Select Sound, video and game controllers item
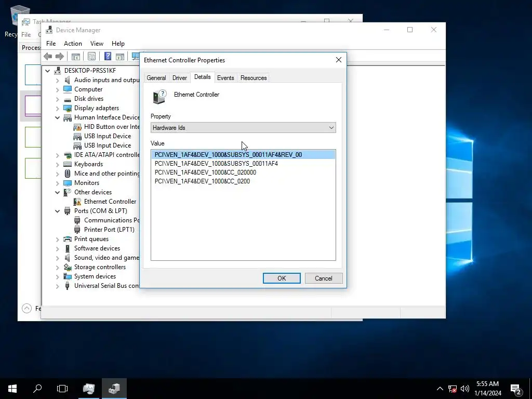This screenshot has width=532, height=399. tap(107, 258)
